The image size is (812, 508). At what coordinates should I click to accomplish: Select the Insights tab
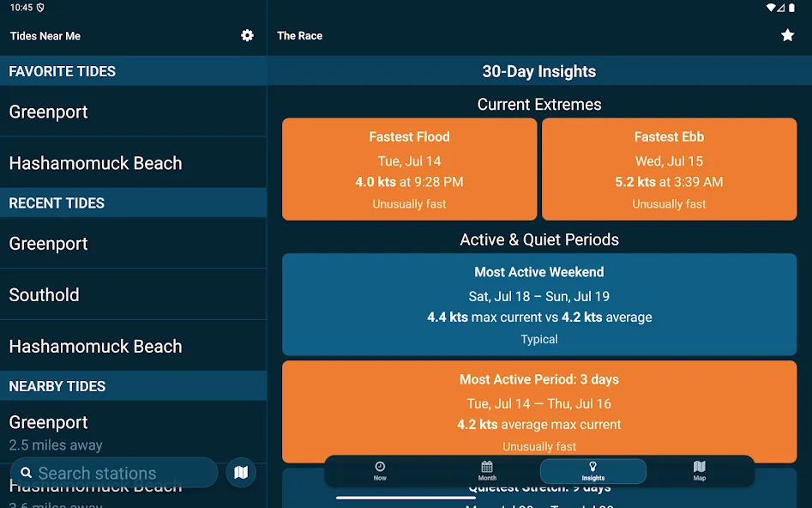pyautogui.click(x=593, y=471)
